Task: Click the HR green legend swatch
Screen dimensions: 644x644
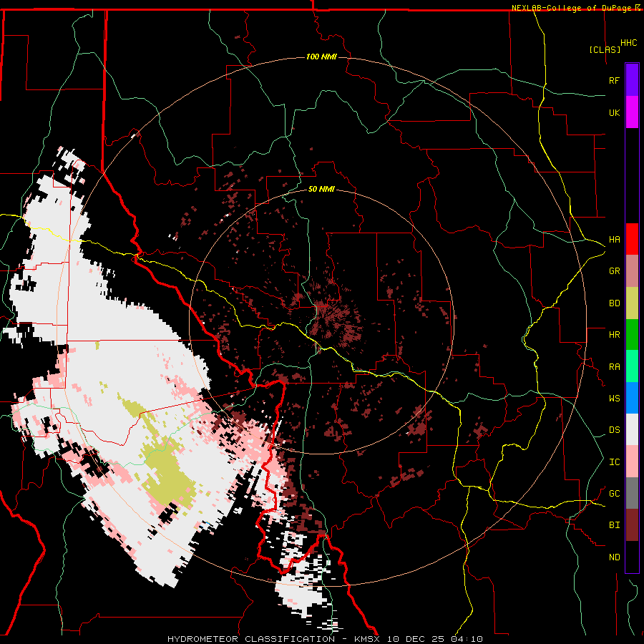Action: [632, 334]
